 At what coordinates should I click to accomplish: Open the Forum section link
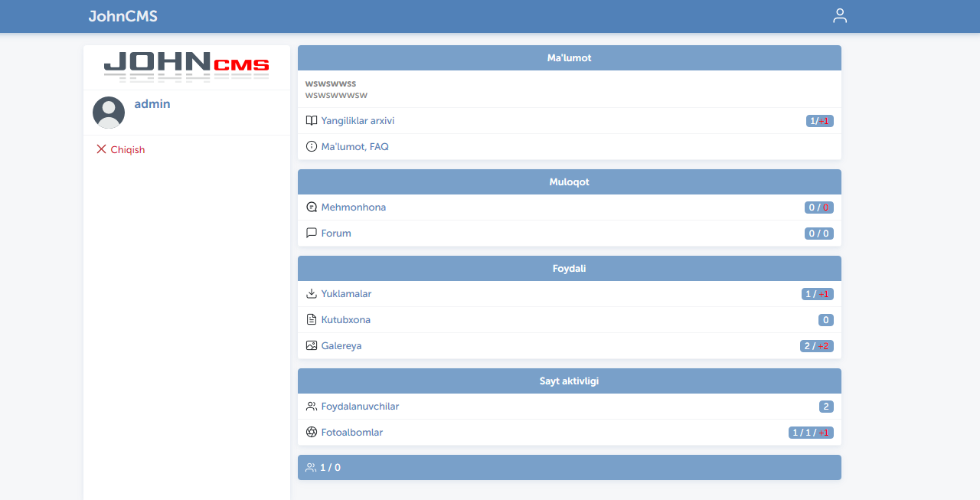(336, 234)
